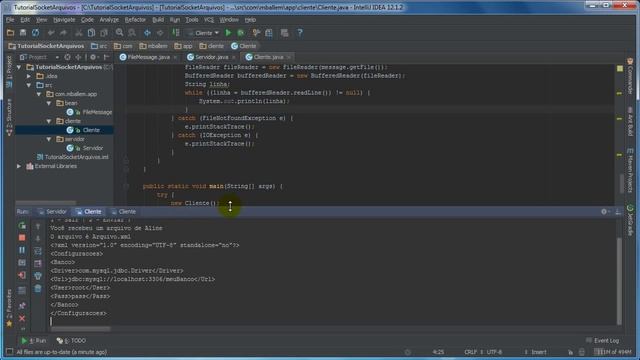Click the Exit icon in the Run panel
Viewport: 640px width, 360px height.
(22, 275)
